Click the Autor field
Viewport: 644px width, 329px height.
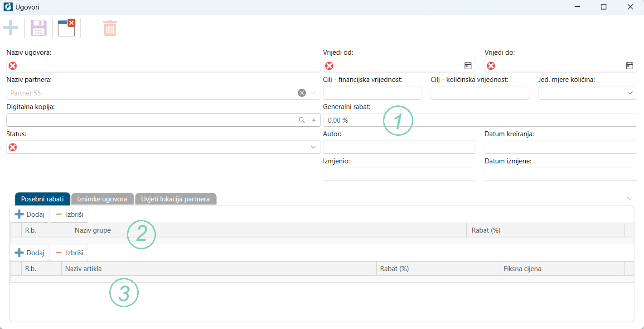coord(399,147)
